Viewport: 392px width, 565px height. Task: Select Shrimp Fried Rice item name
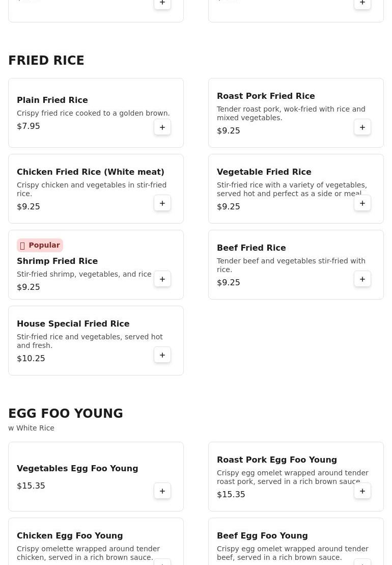(x=57, y=261)
